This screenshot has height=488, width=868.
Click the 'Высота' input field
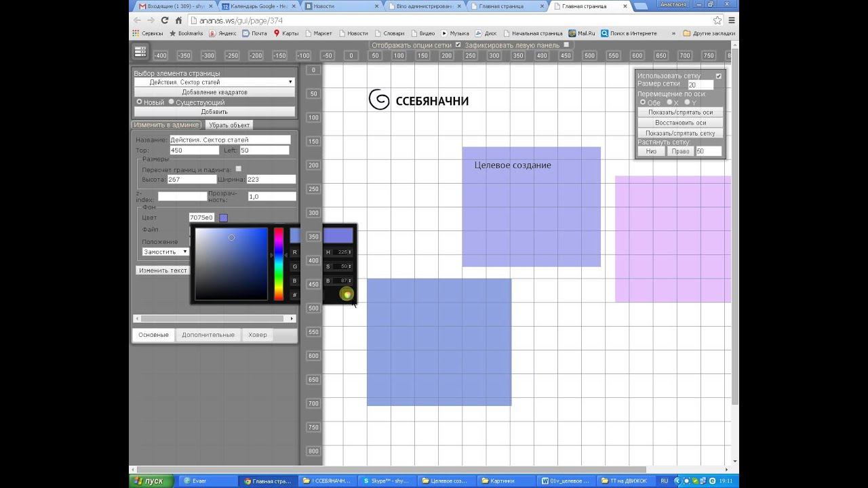pyautogui.click(x=191, y=180)
